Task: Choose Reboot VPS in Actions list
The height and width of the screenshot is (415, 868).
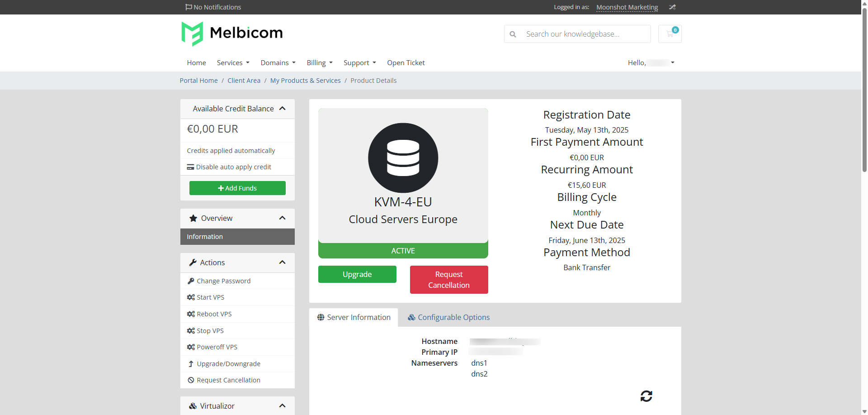Action: [237, 314]
